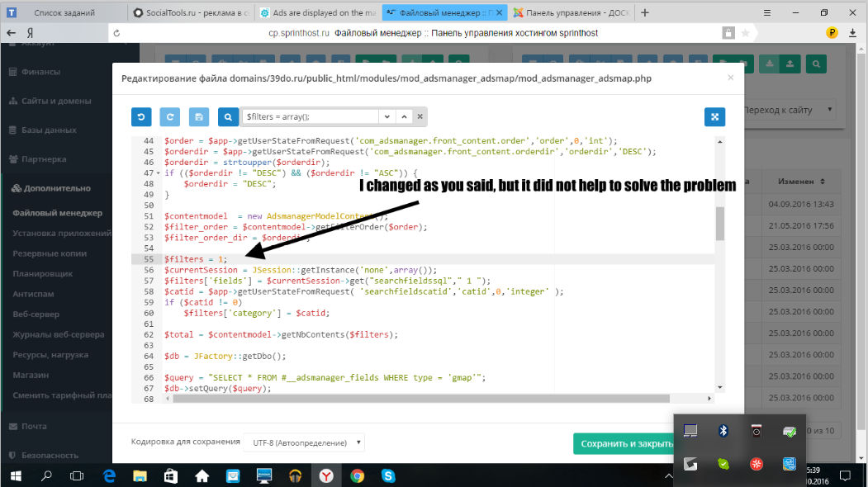The height and width of the screenshot is (487, 868).
Task: Sort by Изменен column header
Action: click(800, 182)
